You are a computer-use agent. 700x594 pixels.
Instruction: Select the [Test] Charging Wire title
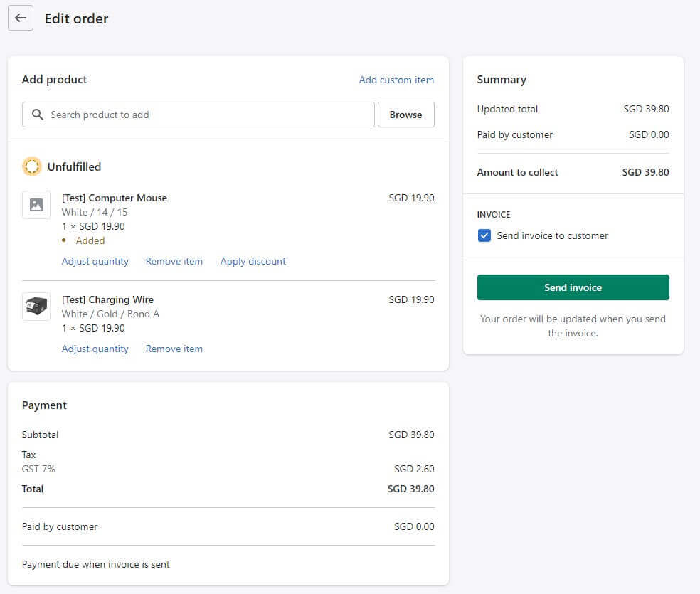[107, 300]
